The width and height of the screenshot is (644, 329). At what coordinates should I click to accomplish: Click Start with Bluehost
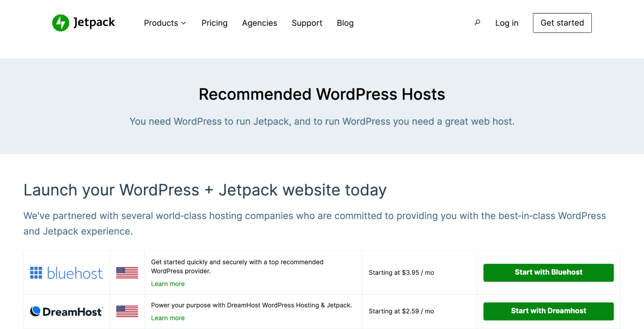pos(548,272)
